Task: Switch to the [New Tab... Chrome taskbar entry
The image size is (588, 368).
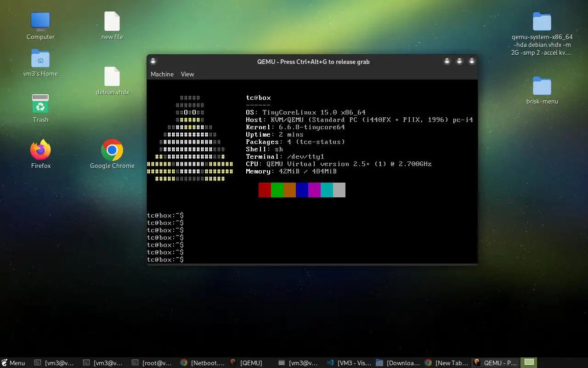Action: [x=447, y=363]
